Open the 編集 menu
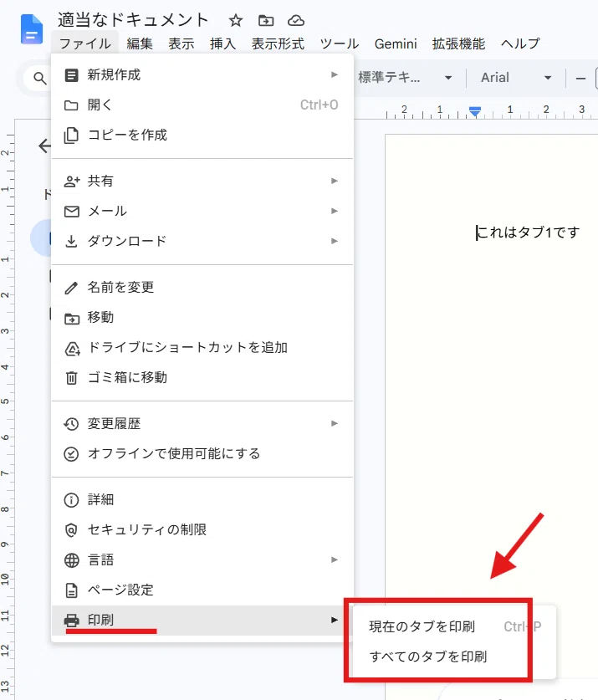The height and width of the screenshot is (700, 598). pos(140,43)
